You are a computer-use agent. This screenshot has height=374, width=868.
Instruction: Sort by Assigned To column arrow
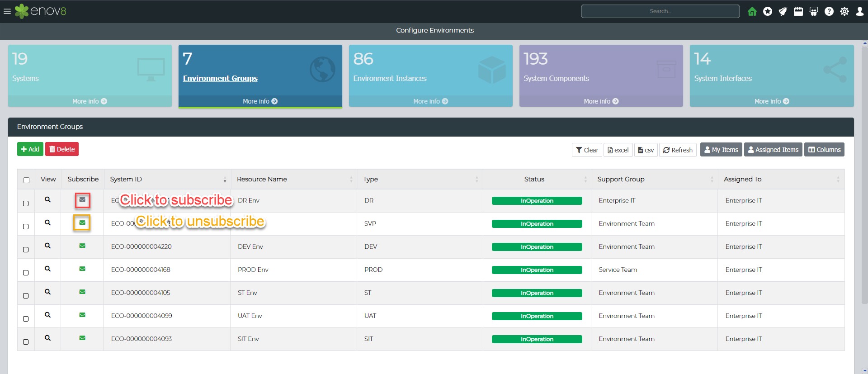838,180
